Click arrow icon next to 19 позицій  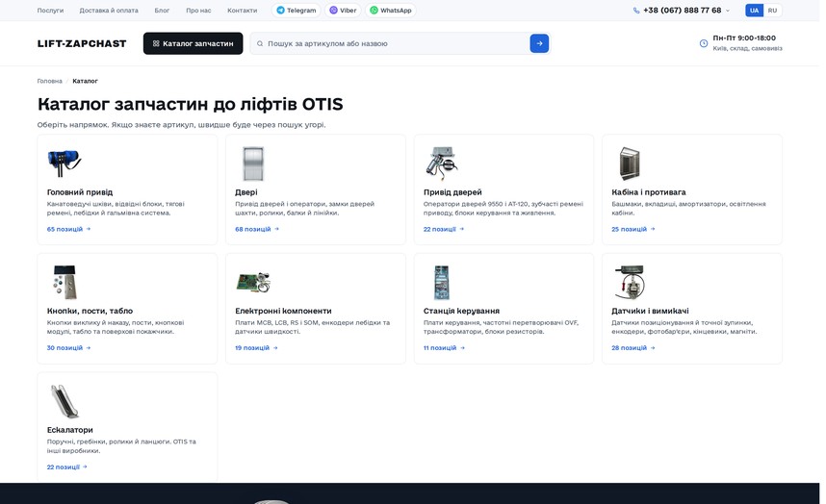coord(275,348)
